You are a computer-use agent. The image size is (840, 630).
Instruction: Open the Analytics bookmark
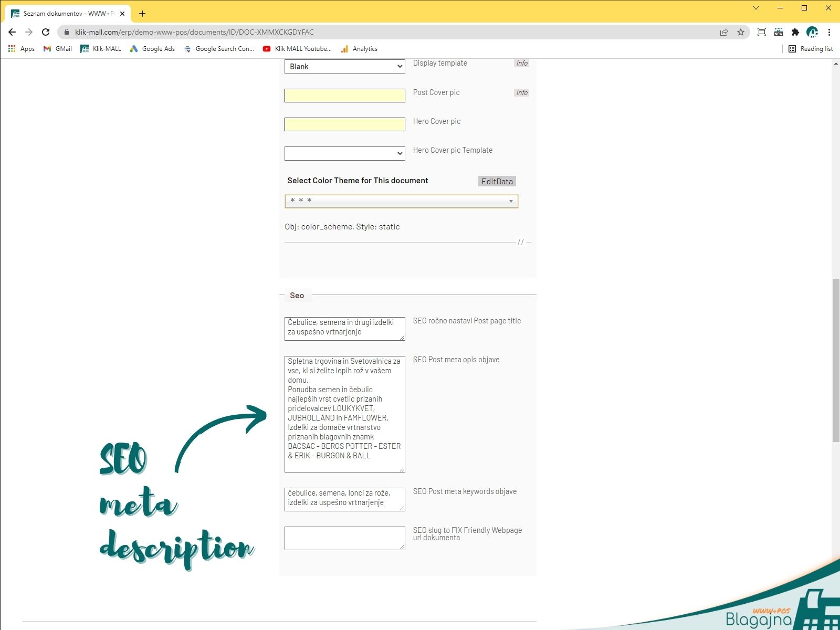[359, 49]
